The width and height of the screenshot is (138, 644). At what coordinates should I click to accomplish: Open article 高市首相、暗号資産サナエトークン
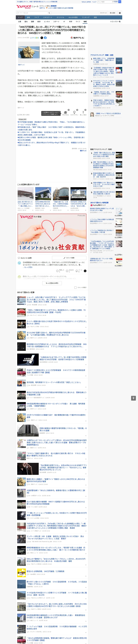pos(54,382)
